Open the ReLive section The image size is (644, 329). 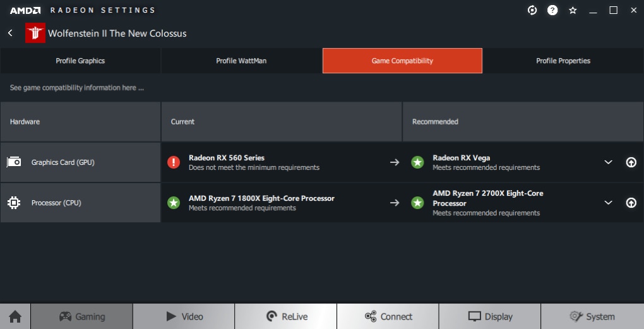coord(286,316)
